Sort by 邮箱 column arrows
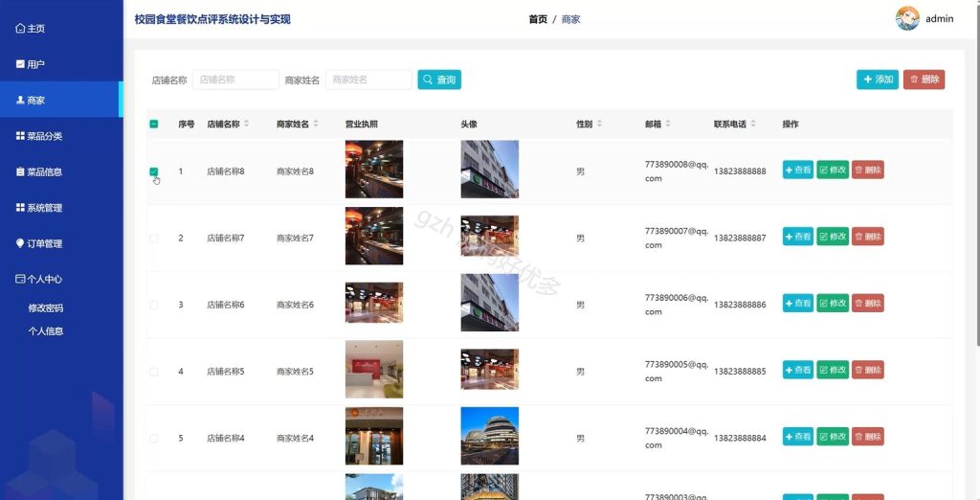980x500 pixels. [668, 124]
